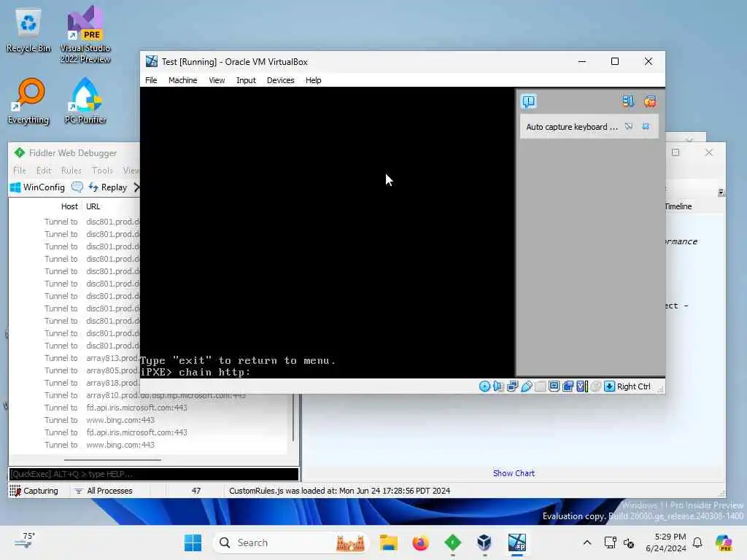Click the USB devices status icon in VirtualBox
The image size is (747, 560).
[x=527, y=386]
